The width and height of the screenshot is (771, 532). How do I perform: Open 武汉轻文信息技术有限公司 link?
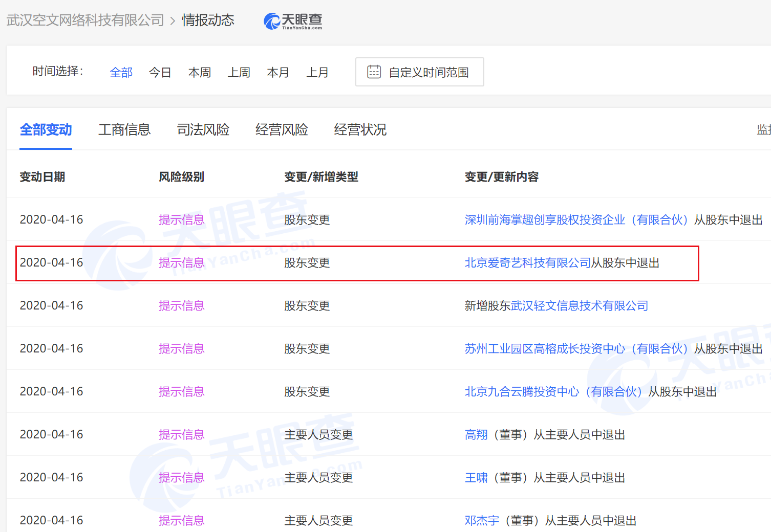tap(580, 306)
